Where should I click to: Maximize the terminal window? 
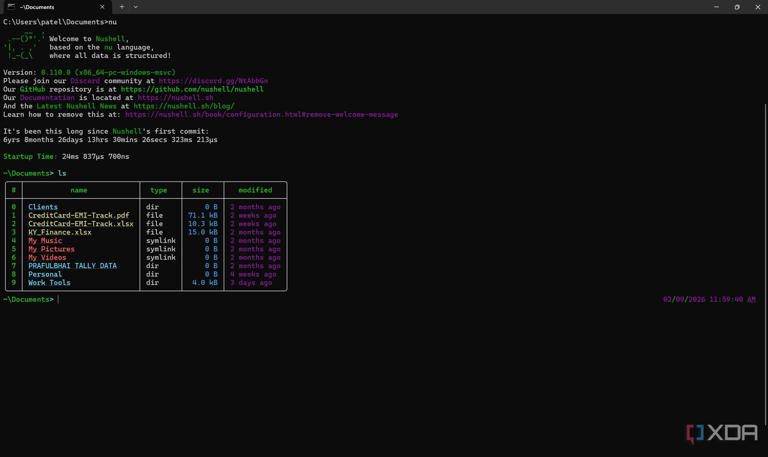pos(737,7)
